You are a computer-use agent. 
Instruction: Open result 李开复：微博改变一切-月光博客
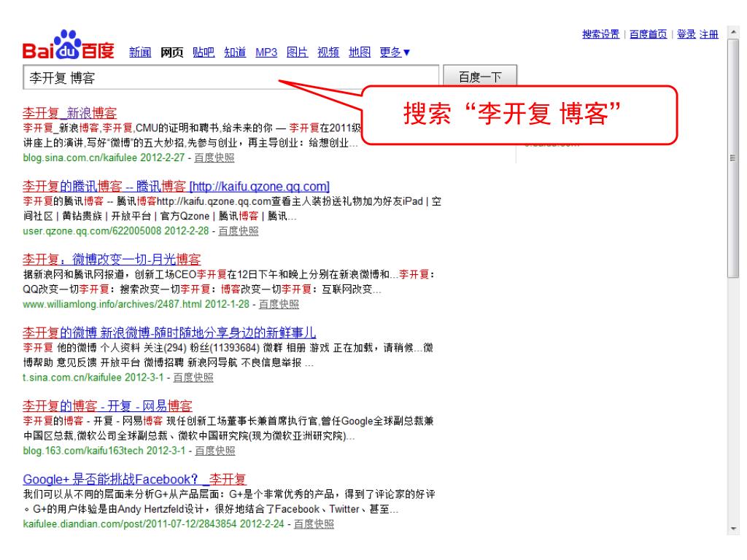[x=112, y=260]
